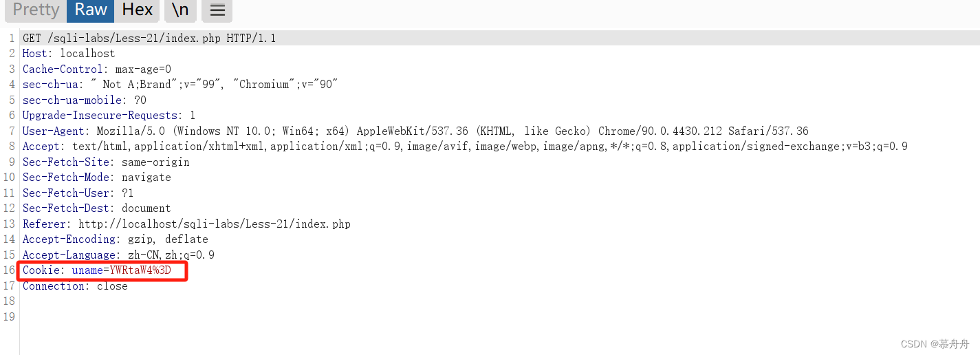Switch to the Hex view tab
980x355 pixels.
(x=138, y=10)
